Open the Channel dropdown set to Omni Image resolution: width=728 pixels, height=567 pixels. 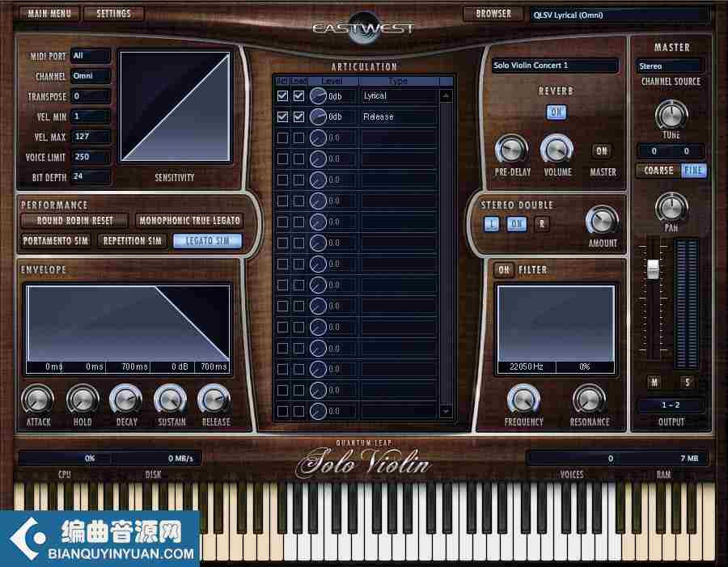pyautogui.click(x=91, y=76)
